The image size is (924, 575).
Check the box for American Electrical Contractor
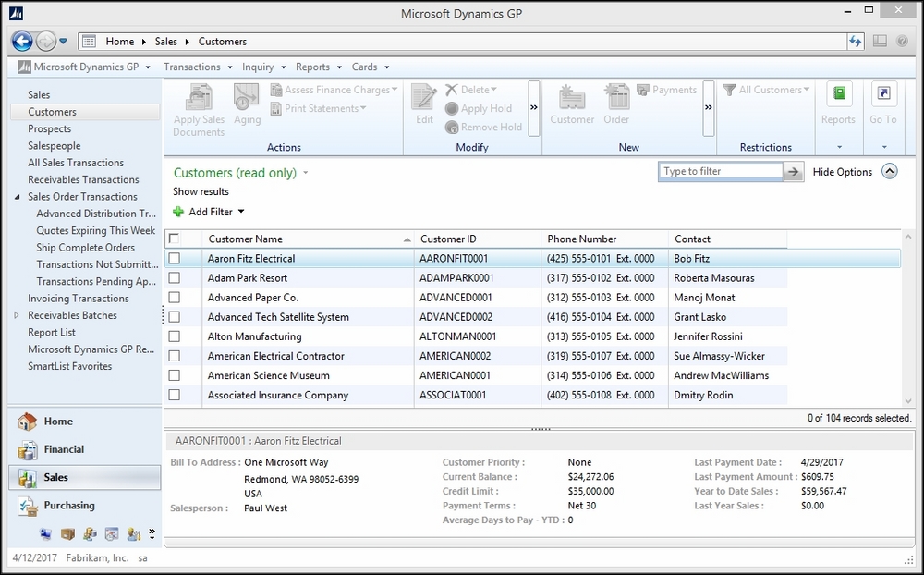175,356
